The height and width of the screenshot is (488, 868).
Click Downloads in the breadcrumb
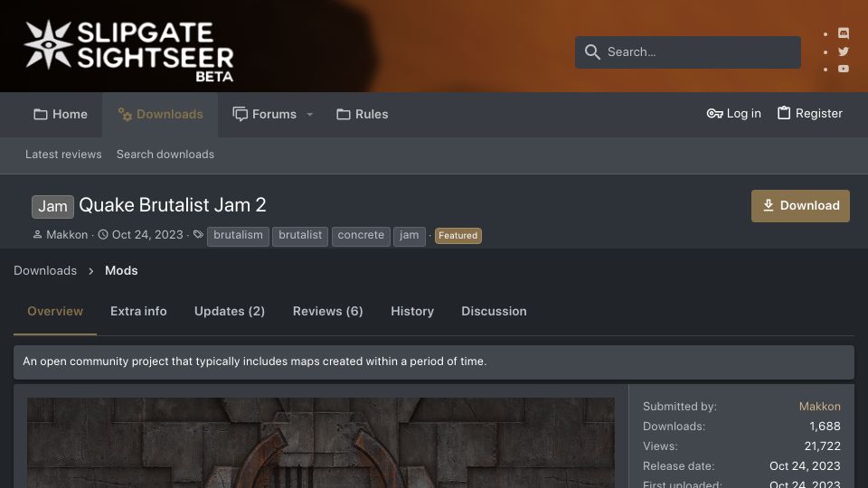(45, 270)
